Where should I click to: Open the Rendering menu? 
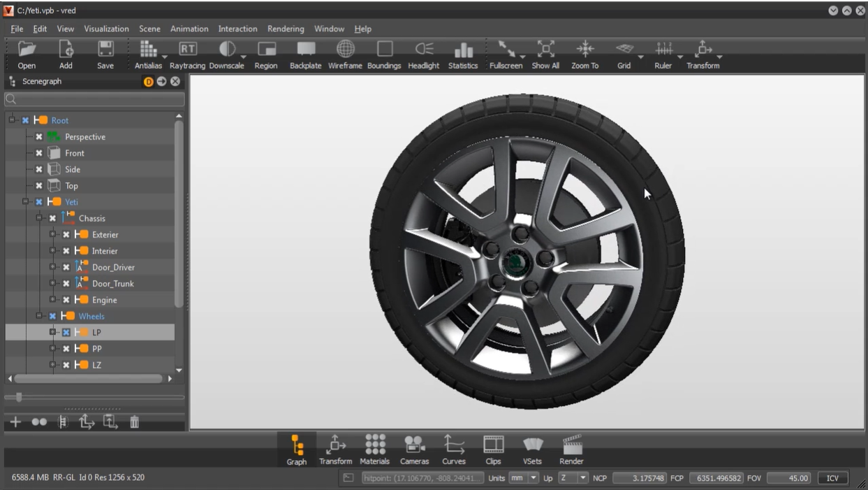(286, 29)
